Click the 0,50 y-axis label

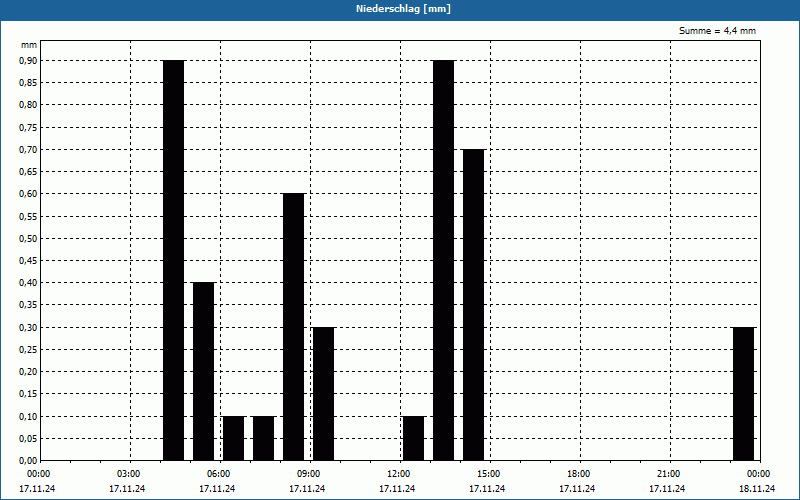(x=28, y=238)
